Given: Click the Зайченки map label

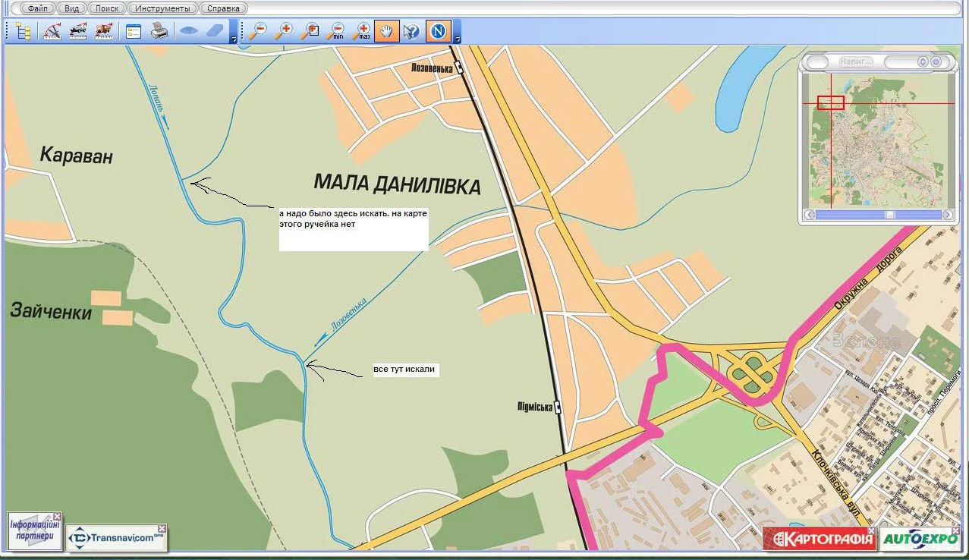Looking at the screenshot, I should point(51,311).
